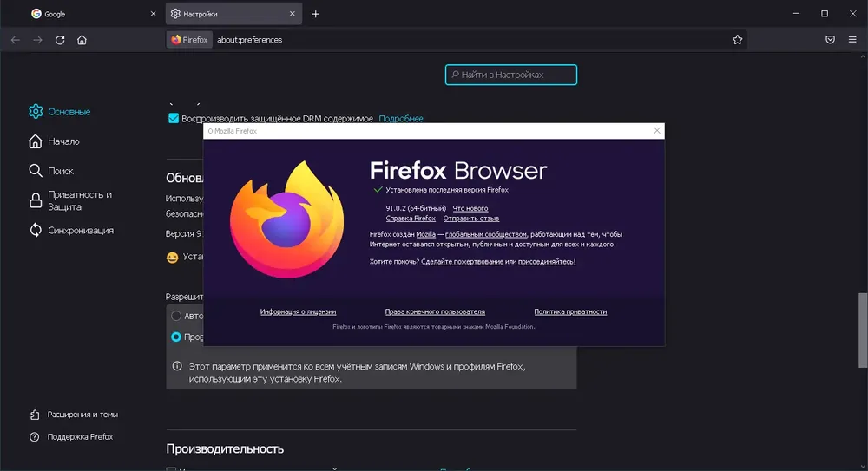Click the Firefox identity box in address bar
The width and height of the screenshot is (868, 471).
coord(189,40)
